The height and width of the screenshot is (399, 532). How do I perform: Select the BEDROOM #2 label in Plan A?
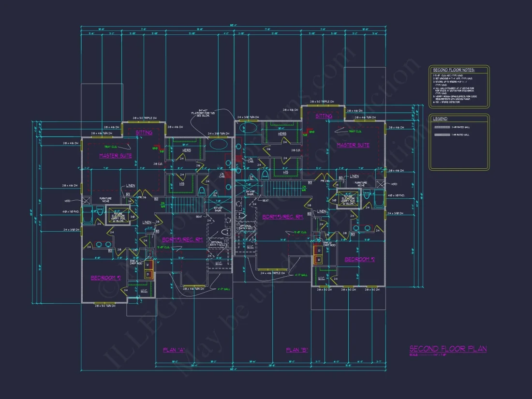pos(106,278)
